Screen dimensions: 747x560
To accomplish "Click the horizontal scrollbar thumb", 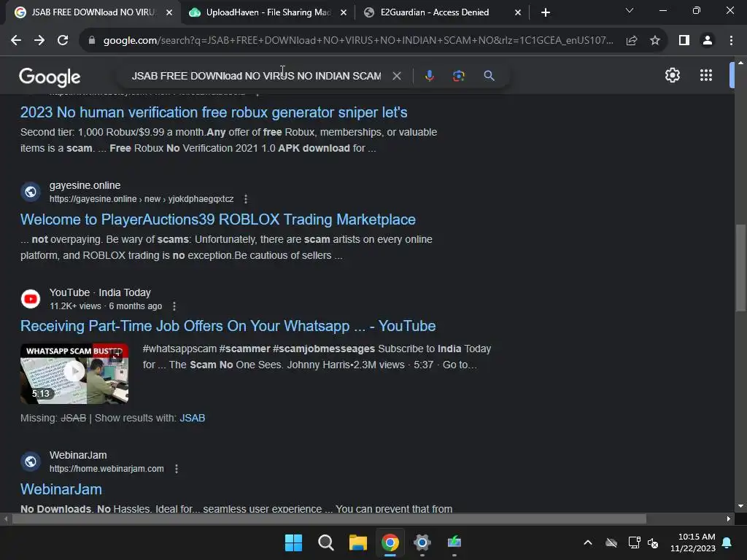I will 329,519.
